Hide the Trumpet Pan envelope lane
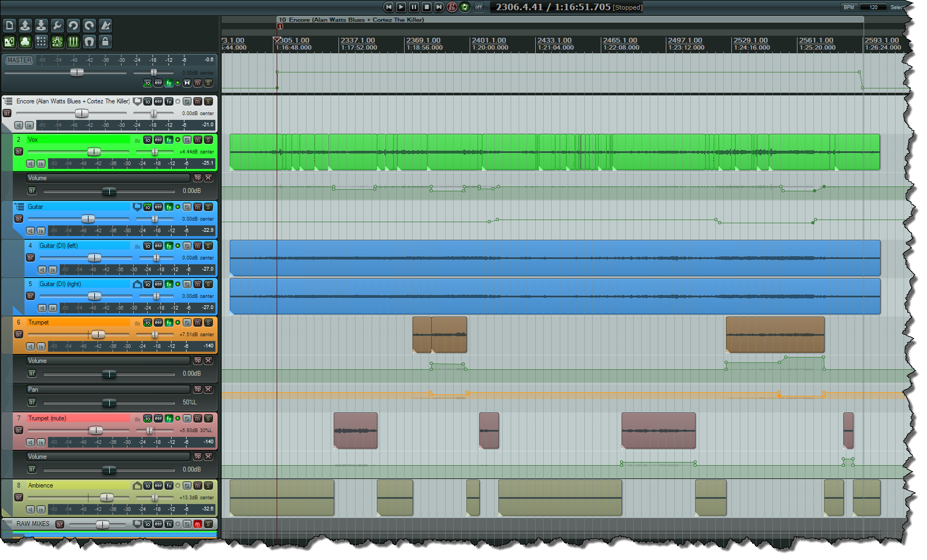Screen dimensions: 927x560 [208, 389]
